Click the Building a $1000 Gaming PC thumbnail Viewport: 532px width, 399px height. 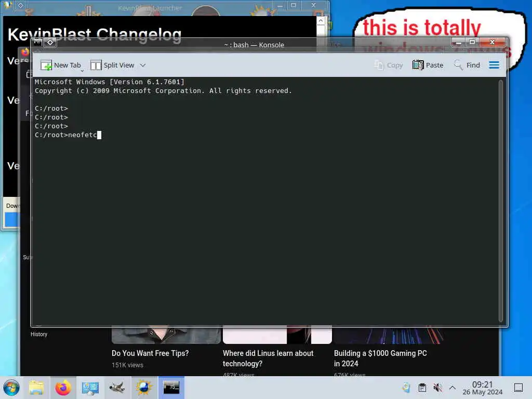388,335
